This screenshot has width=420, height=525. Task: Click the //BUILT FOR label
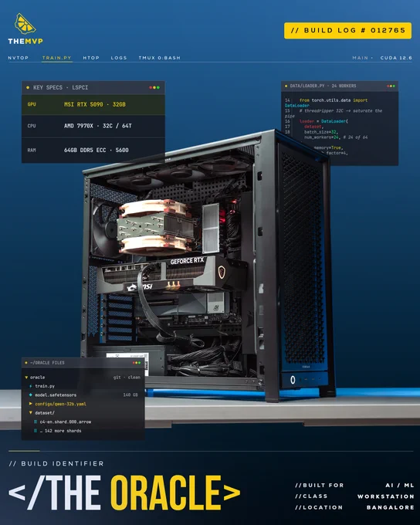(x=319, y=485)
